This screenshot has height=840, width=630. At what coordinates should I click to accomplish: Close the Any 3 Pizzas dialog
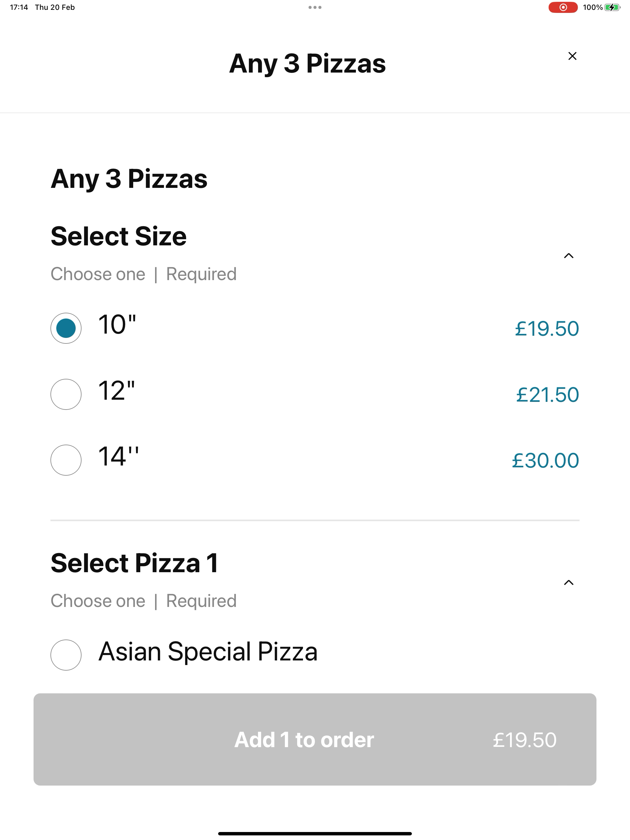pos(572,56)
